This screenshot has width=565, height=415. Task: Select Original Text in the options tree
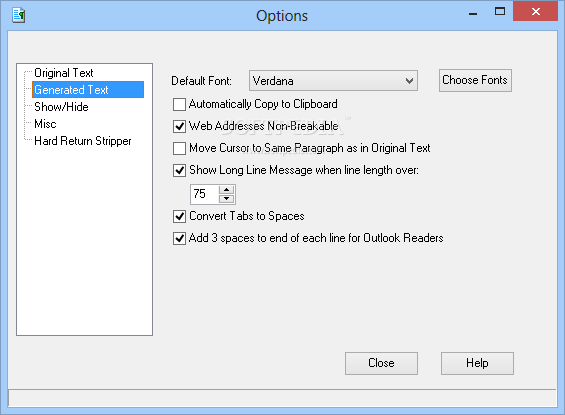(x=64, y=73)
